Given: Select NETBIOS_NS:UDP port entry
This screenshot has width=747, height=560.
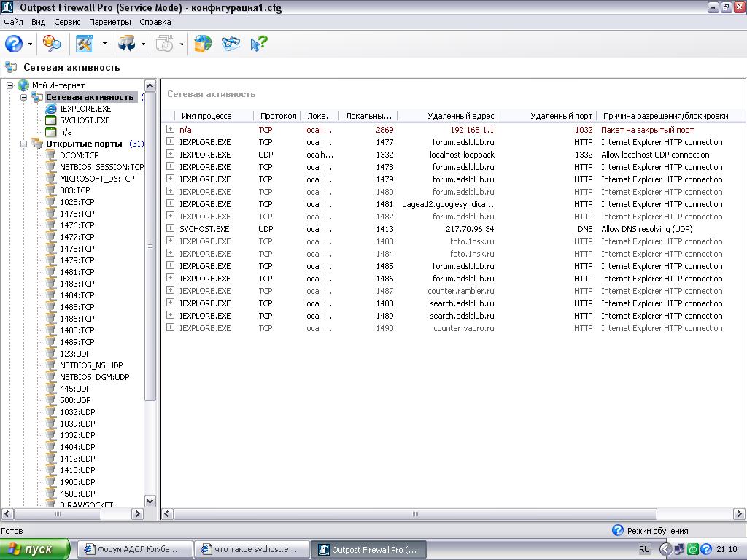Looking at the screenshot, I should [x=91, y=365].
